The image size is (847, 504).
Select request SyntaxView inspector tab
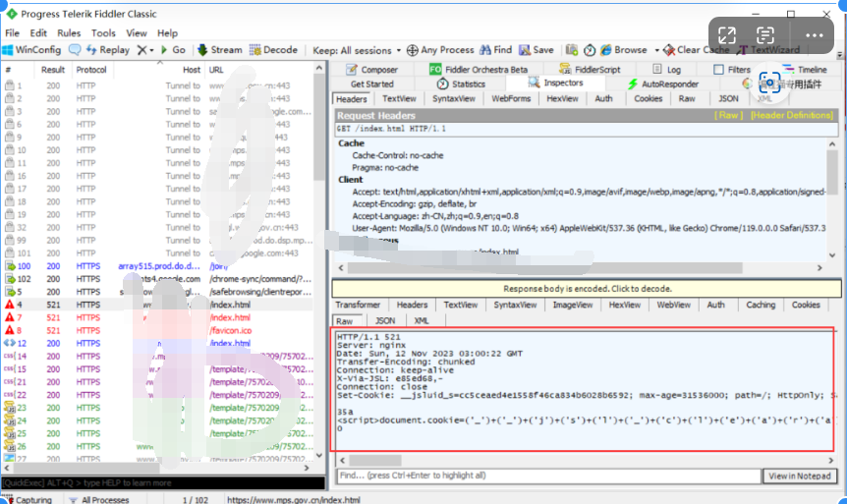pos(453,99)
